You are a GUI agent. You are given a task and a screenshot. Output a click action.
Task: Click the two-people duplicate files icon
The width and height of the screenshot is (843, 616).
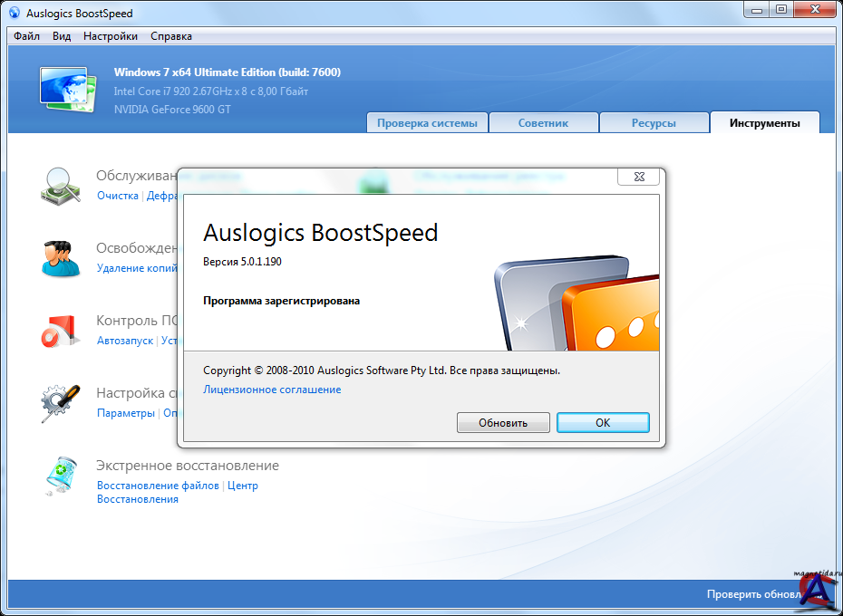[61, 258]
